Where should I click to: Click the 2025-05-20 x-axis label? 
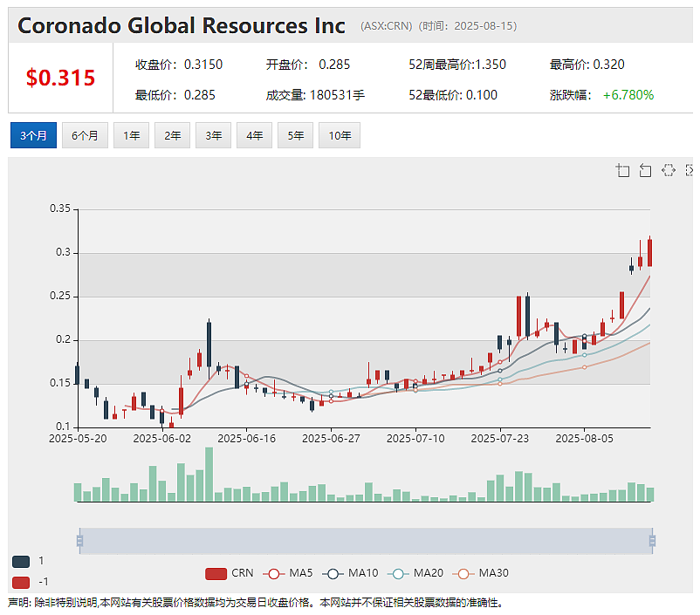(x=79, y=439)
